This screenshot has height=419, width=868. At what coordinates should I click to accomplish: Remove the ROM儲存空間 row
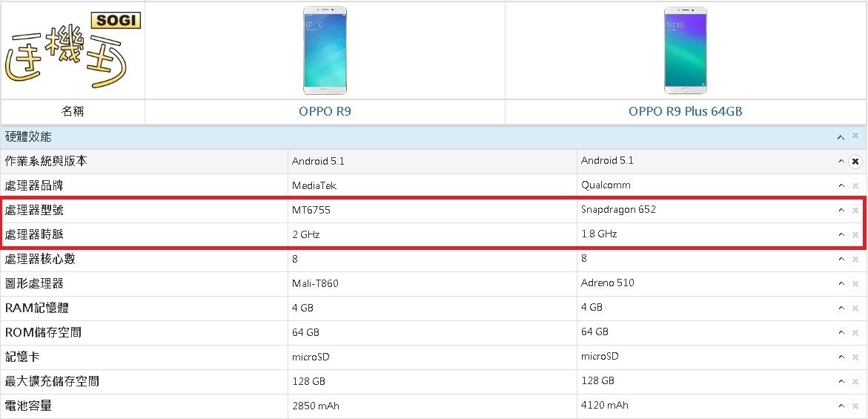855,333
